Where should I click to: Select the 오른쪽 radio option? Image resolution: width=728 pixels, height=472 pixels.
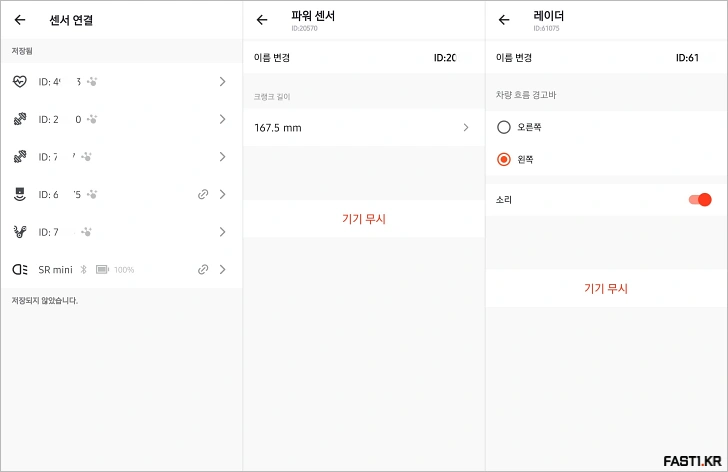click(x=504, y=127)
